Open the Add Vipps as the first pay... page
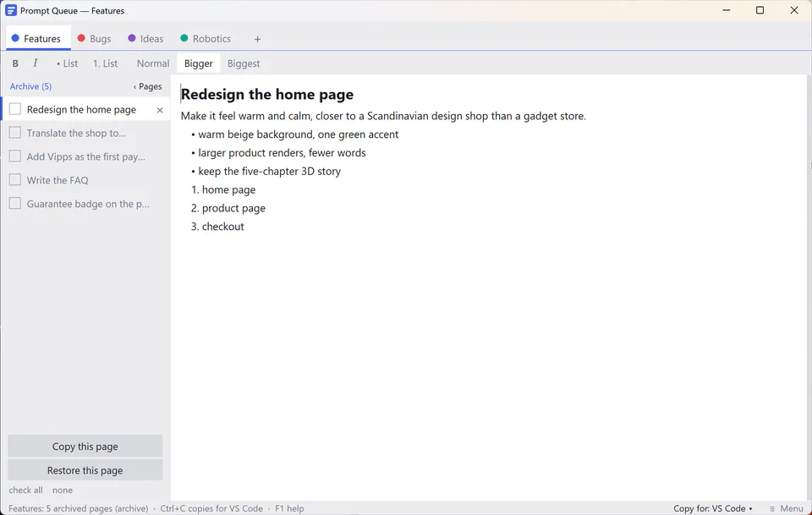Image resolution: width=812 pixels, height=515 pixels. (x=85, y=156)
